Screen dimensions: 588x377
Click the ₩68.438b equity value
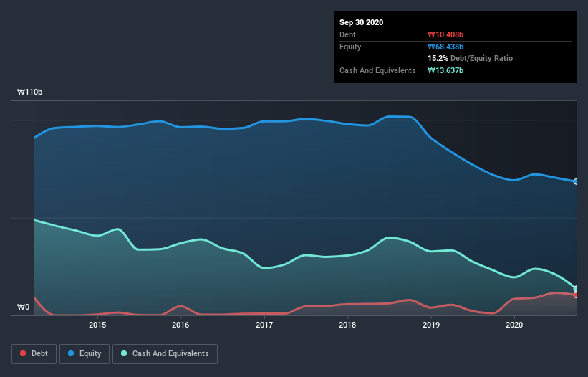(x=445, y=47)
